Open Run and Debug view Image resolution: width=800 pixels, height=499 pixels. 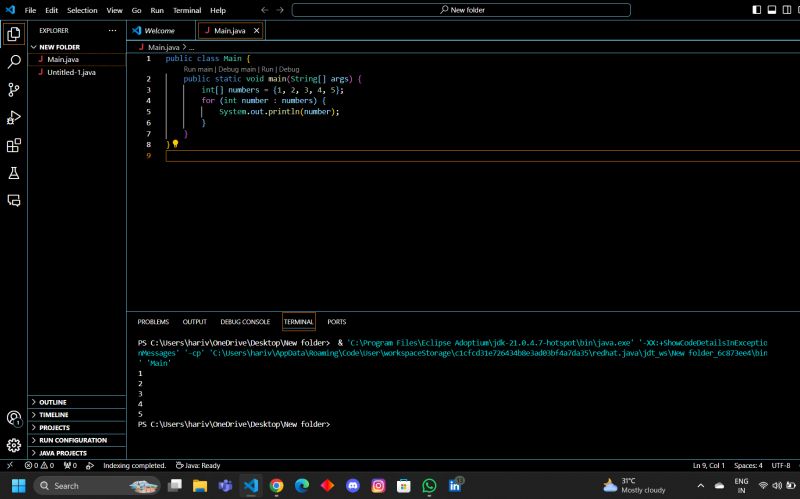coord(14,117)
